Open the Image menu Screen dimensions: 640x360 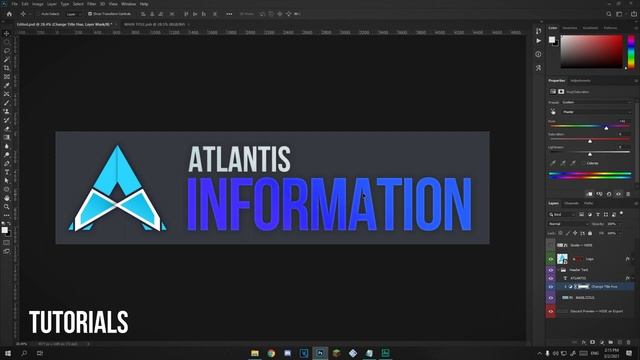tap(38, 4)
